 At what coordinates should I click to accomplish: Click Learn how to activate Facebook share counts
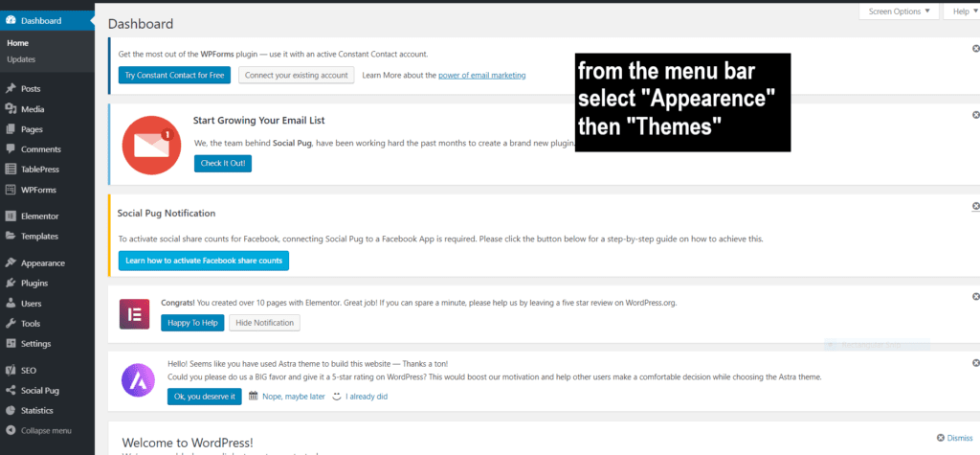pos(204,261)
